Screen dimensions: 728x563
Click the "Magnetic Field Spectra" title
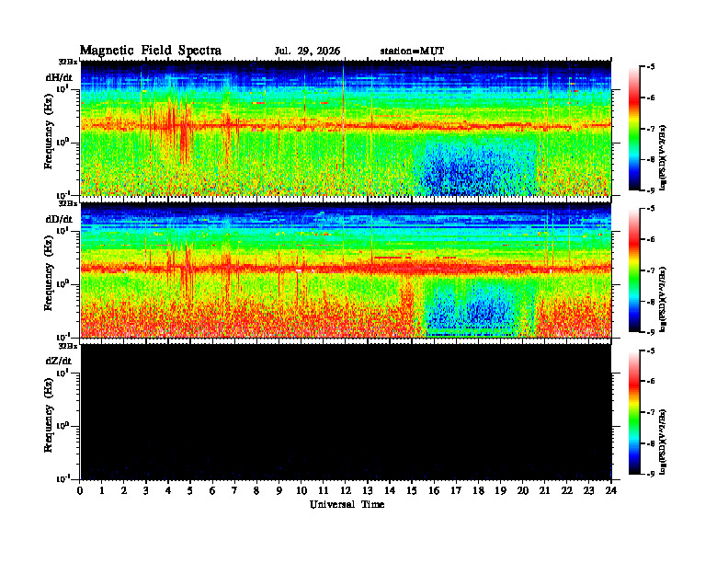point(151,51)
